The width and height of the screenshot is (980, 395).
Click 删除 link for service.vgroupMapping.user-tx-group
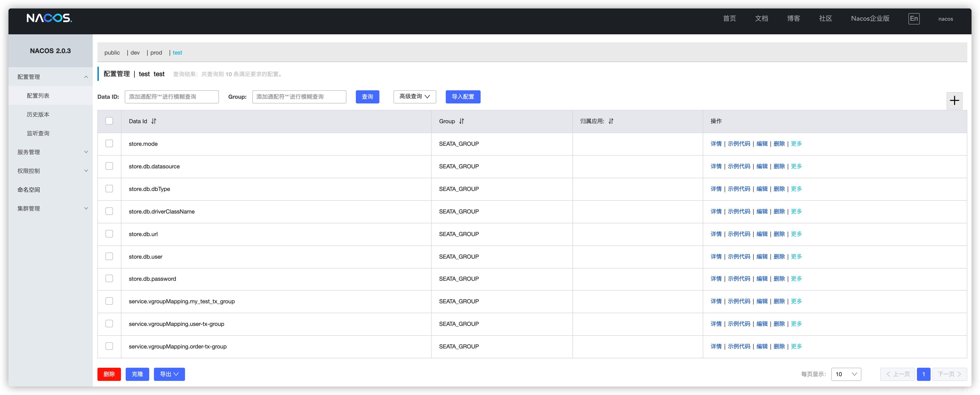779,324
